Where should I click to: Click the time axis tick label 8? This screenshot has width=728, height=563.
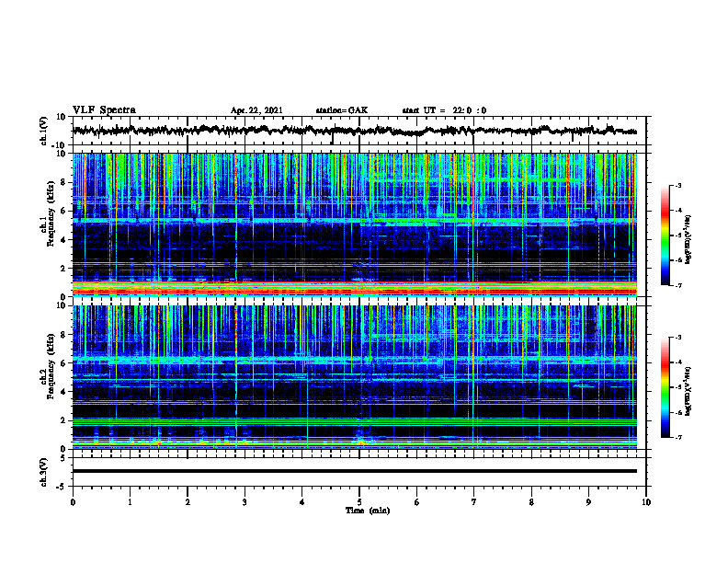click(x=531, y=502)
